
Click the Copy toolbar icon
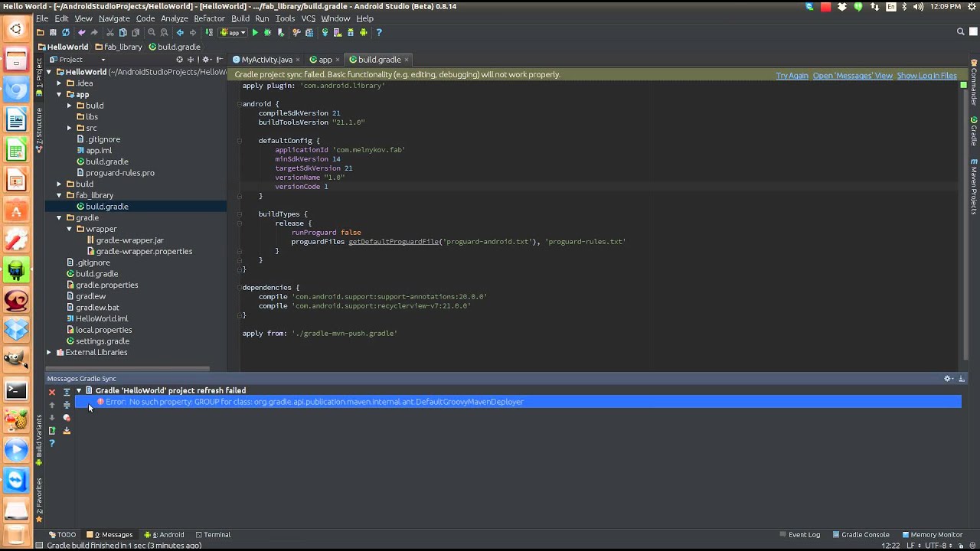[x=122, y=32]
